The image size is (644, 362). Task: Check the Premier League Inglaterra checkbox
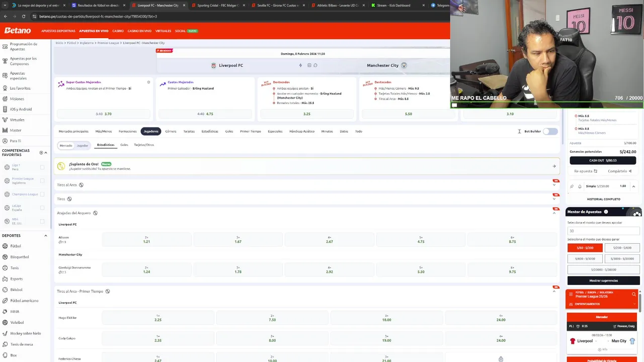42,180
